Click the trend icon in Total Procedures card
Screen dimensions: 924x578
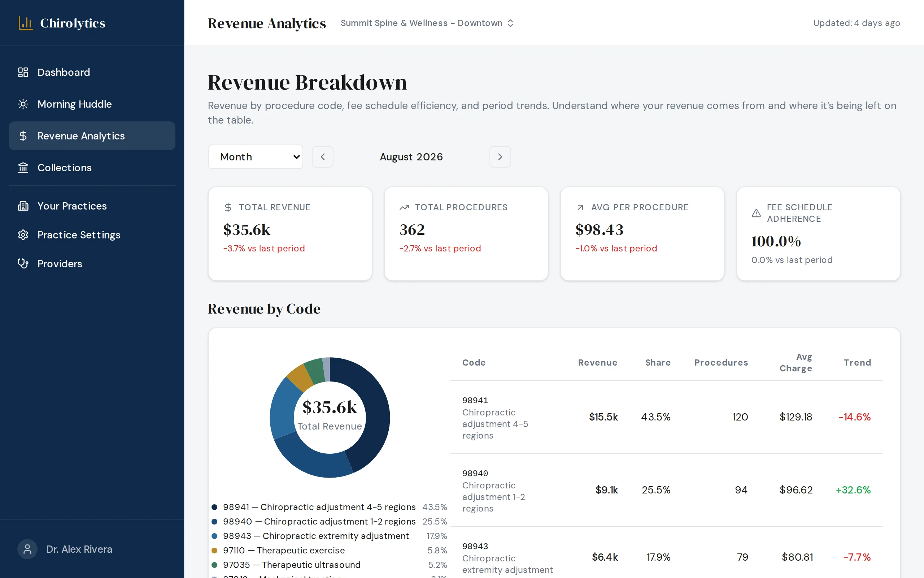pos(404,207)
